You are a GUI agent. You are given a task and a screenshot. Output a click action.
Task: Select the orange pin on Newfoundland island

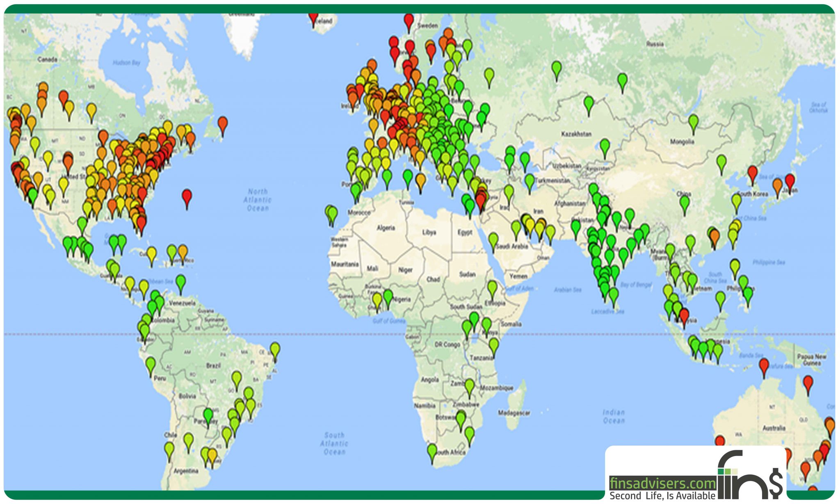tap(222, 126)
